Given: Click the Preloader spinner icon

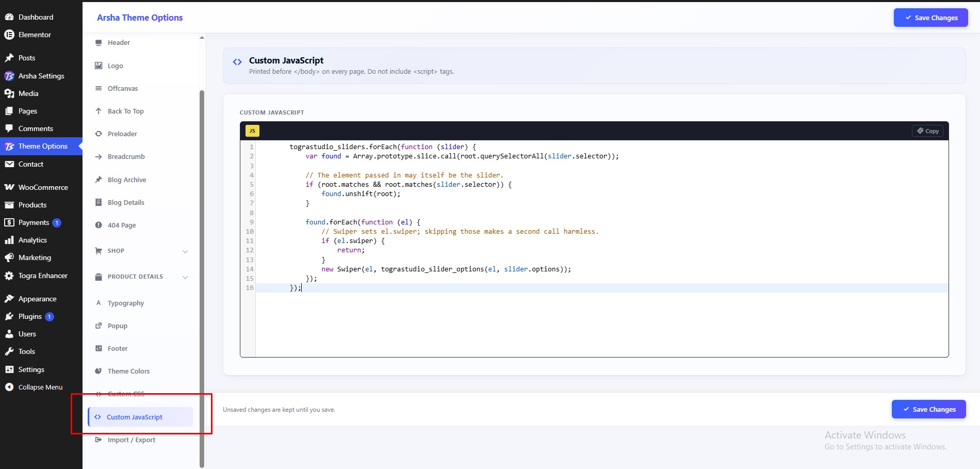Looking at the screenshot, I should [99, 134].
